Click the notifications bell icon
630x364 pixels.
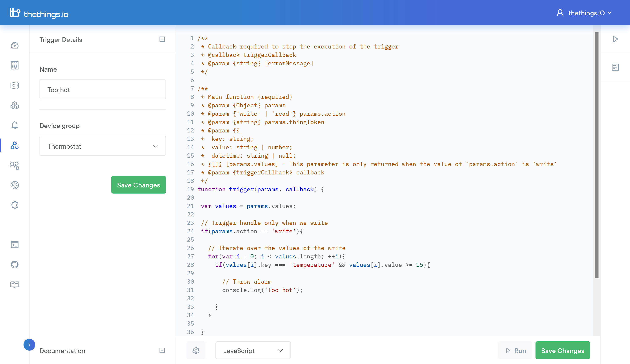[15, 125]
